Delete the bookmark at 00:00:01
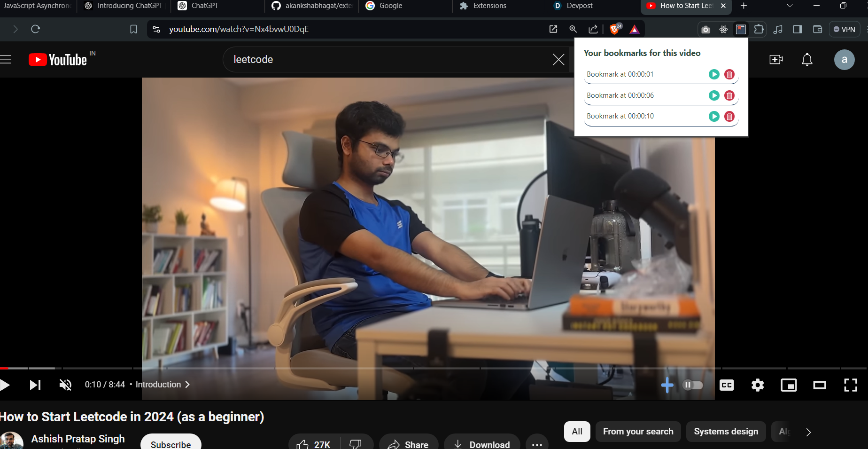Image resolution: width=868 pixels, height=449 pixels. (729, 74)
